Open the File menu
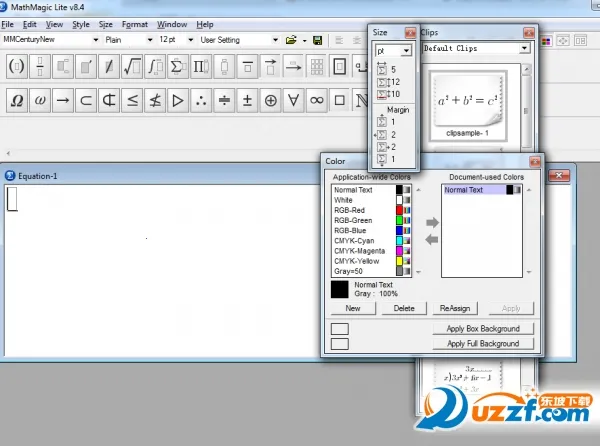 (x=7, y=24)
